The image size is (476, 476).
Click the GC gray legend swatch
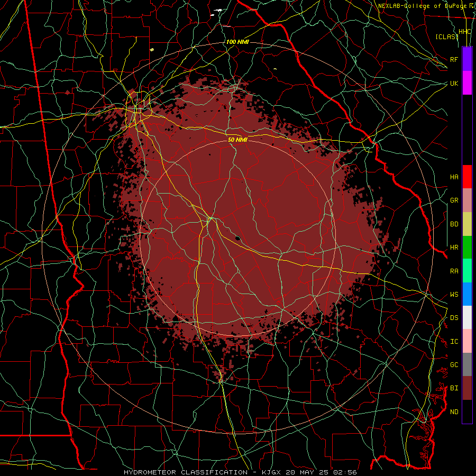(467, 364)
